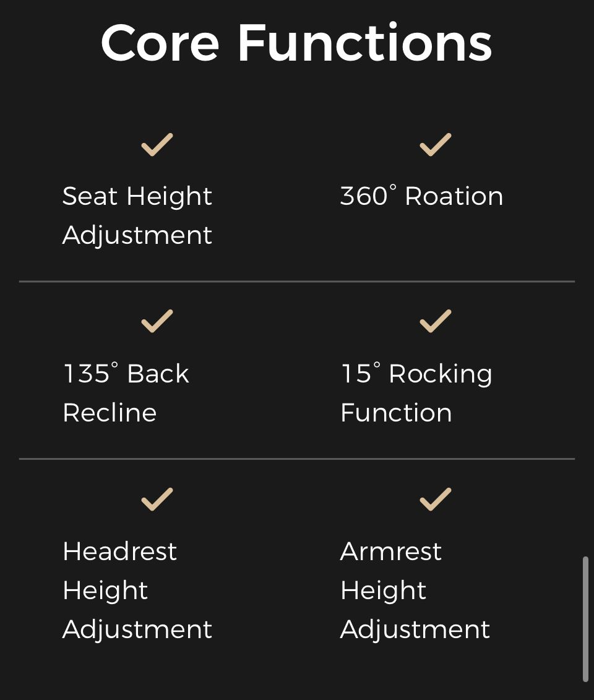
Task: Click the divider line below Seat Height row
Action: 297,282
